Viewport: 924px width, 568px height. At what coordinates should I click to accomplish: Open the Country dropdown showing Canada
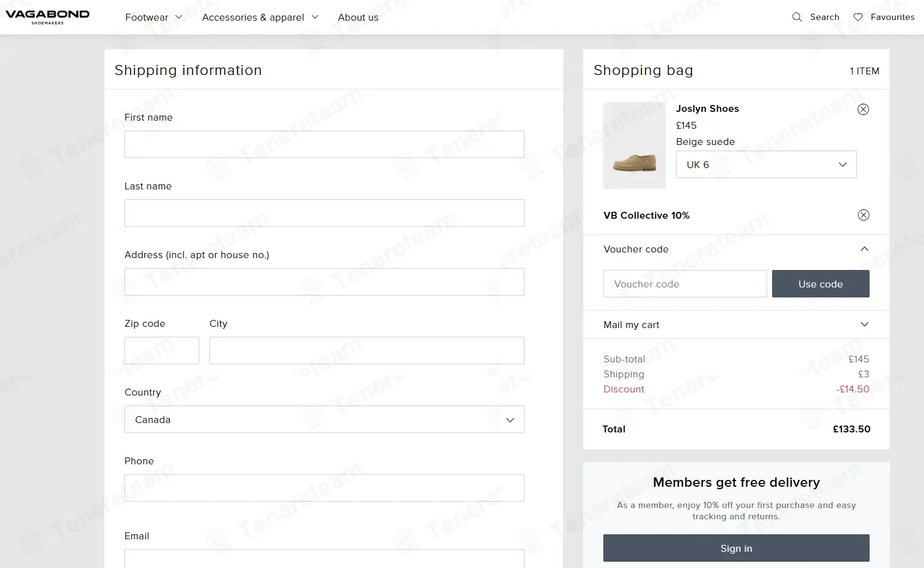point(324,419)
